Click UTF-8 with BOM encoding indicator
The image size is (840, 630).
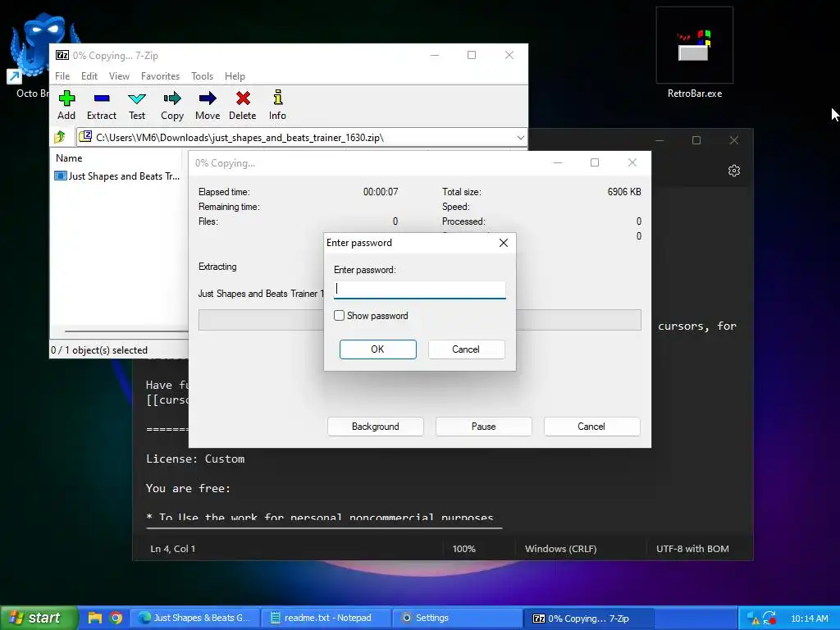[692, 549]
